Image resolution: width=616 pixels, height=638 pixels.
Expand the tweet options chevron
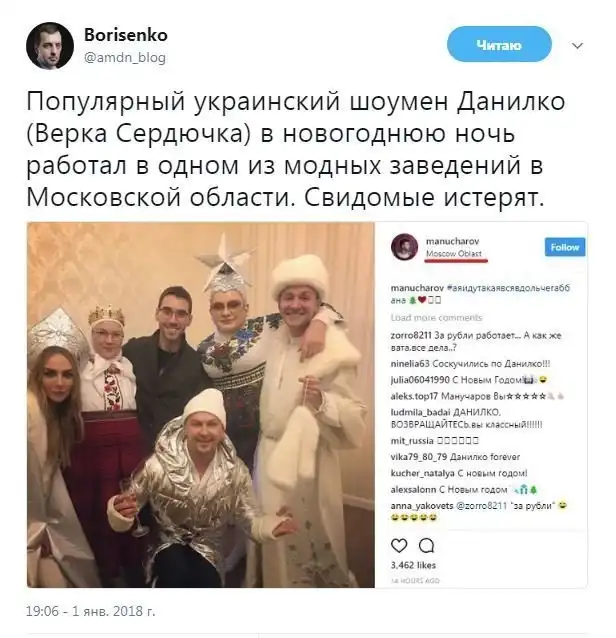pyautogui.click(x=577, y=46)
